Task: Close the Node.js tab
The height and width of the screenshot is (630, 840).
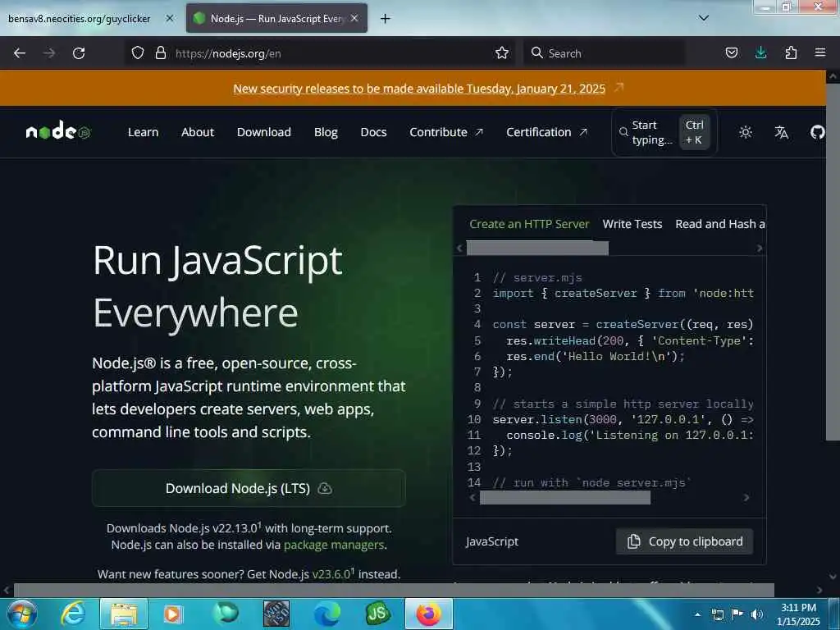Action: 354,18
